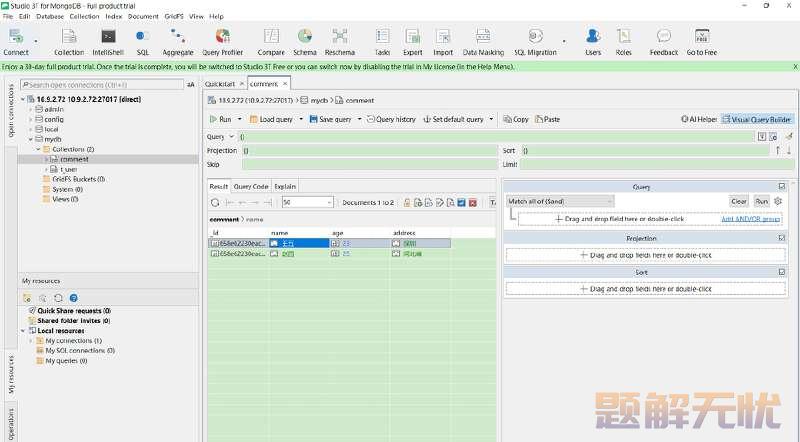Click the Copy query button
Image resolution: width=800 pixels, height=442 pixels.
[516, 119]
